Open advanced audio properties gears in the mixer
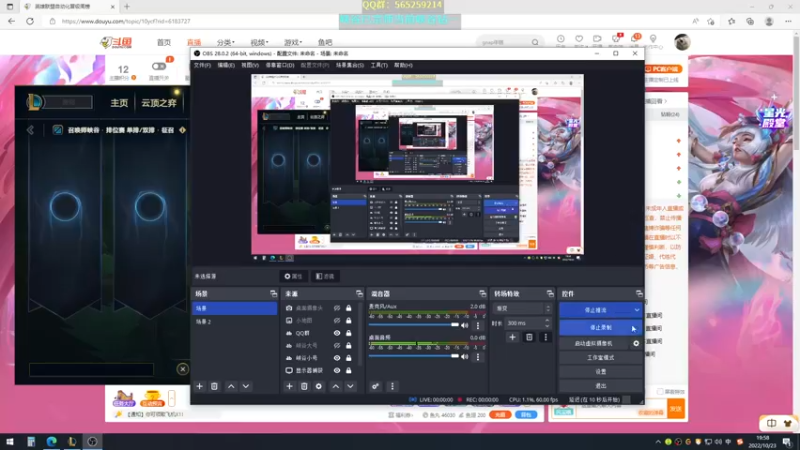 click(x=376, y=386)
